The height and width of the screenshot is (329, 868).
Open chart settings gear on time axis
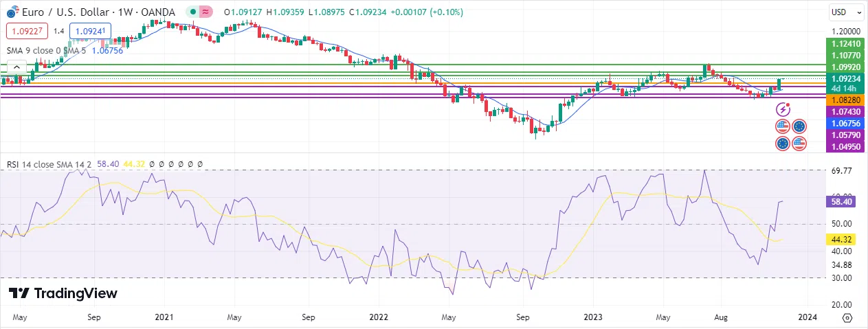(x=847, y=317)
